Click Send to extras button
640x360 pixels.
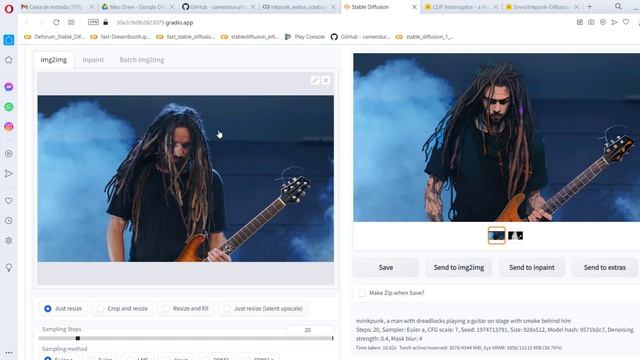(604, 267)
